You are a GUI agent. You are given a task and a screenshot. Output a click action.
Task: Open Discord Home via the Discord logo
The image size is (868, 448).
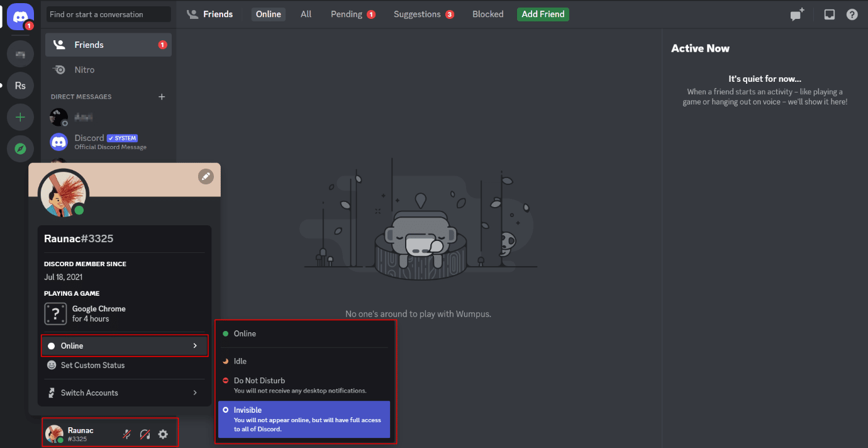(x=19, y=17)
